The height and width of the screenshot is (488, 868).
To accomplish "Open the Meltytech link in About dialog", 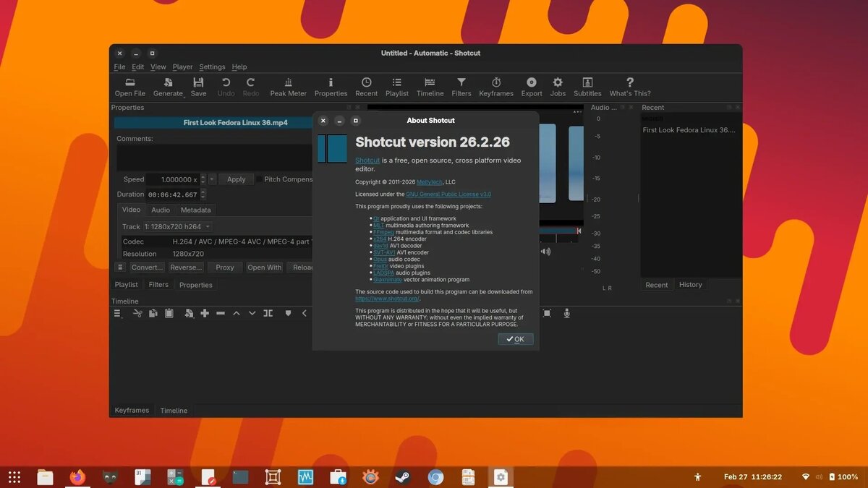I will [430, 181].
